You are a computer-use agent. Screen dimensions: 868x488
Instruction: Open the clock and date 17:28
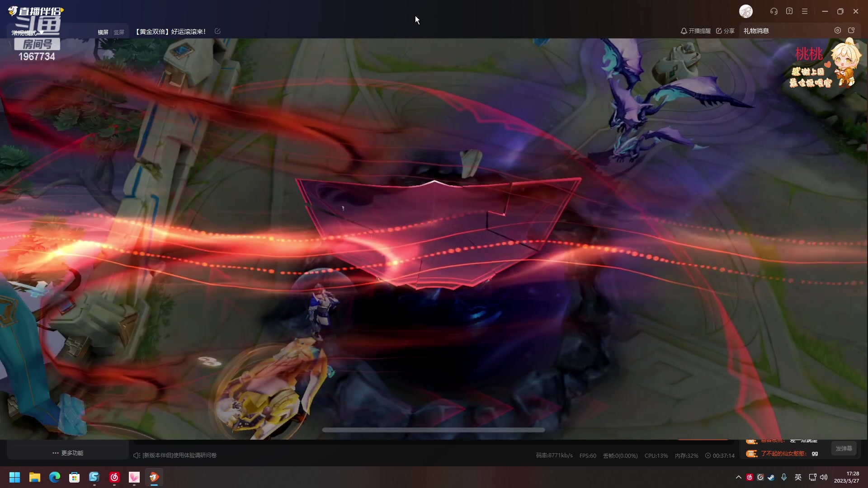pos(846,477)
